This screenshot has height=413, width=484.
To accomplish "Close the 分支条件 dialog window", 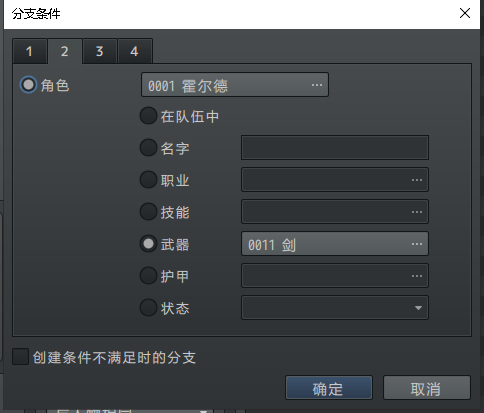I will (465, 13).
